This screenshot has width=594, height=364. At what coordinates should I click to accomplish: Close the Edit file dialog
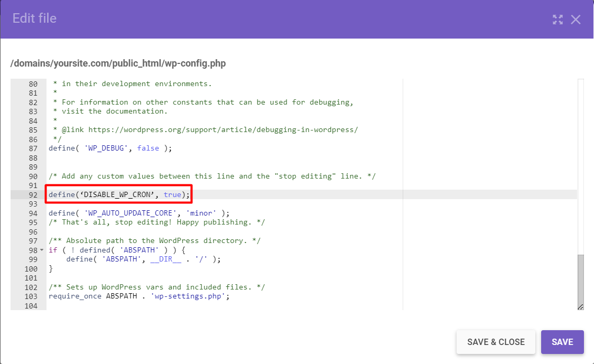[x=576, y=20]
